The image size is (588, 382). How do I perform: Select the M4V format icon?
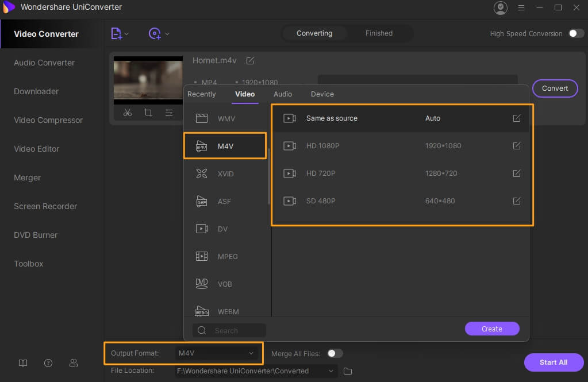202,146
